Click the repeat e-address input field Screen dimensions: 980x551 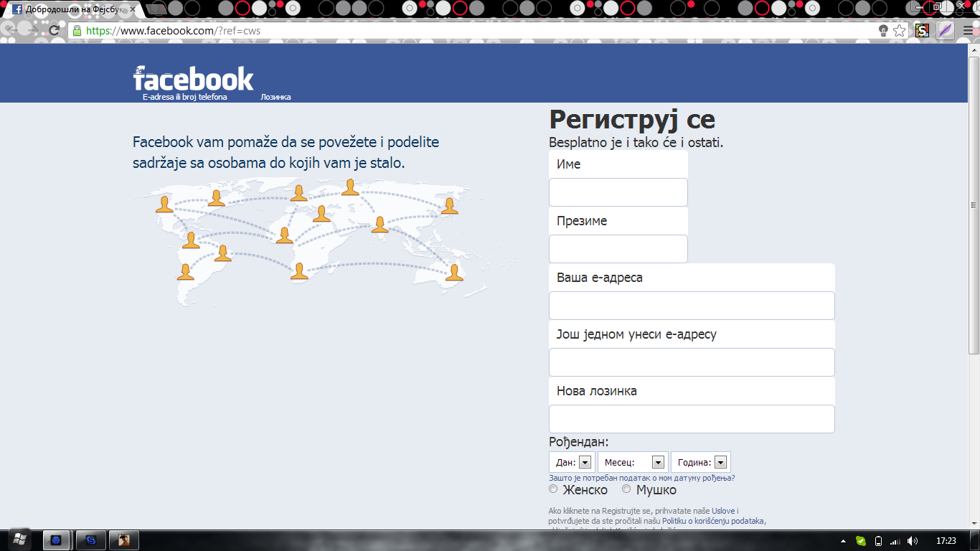point(692,362)
